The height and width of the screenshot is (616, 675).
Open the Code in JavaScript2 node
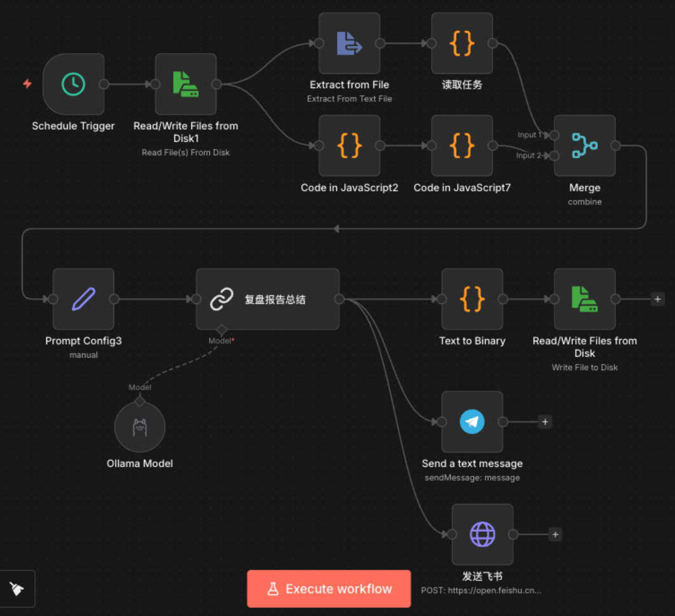pyautogui.click(x=349, y=146)
